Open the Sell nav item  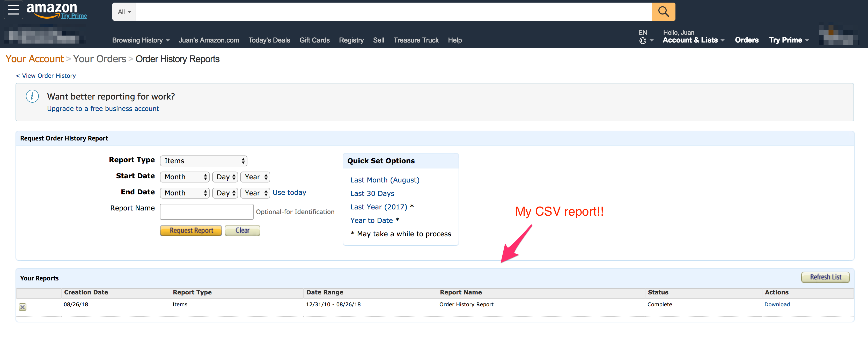[378, 40]
